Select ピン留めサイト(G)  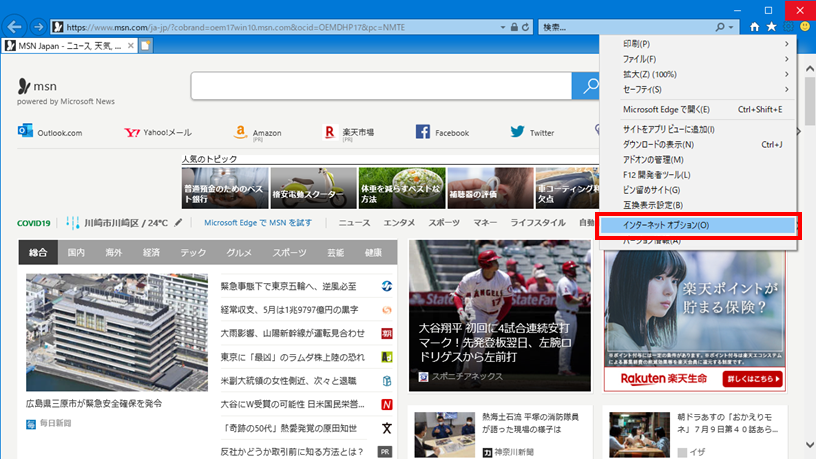(x=698, y=189)
